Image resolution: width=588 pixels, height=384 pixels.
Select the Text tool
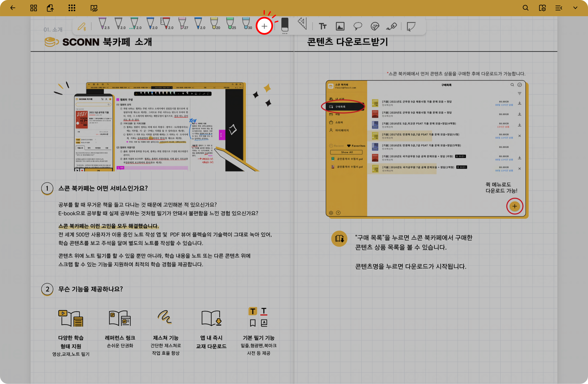[323, 26]
